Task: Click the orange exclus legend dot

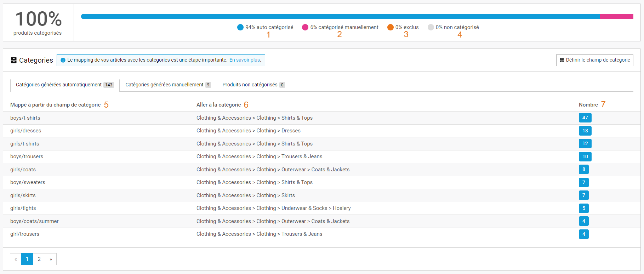Action: tap(391, 27)
